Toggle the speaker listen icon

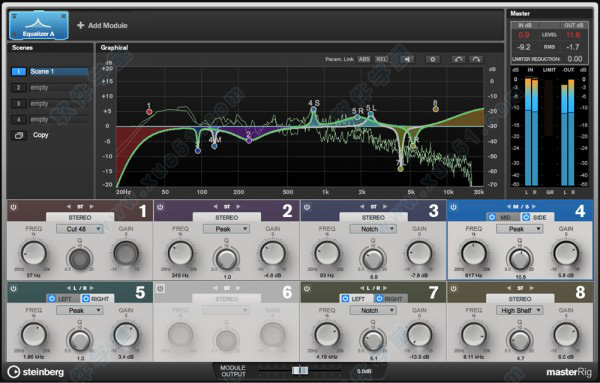tap(407, 59)
